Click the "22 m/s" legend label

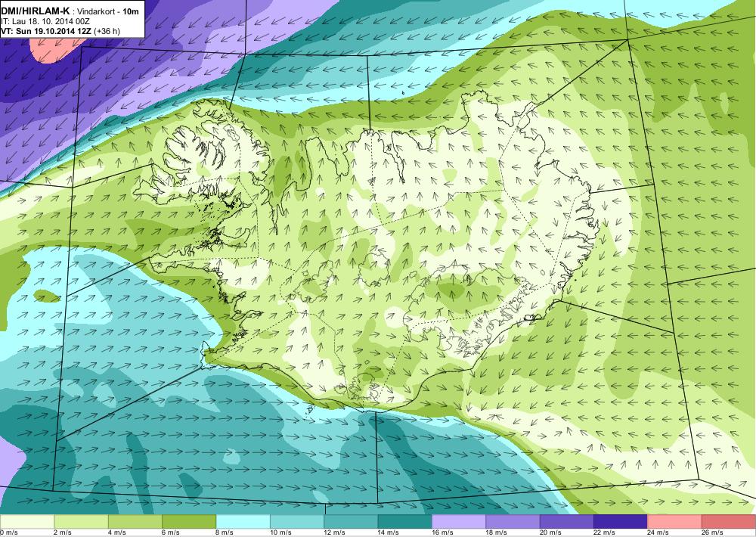tap(605, 532)
